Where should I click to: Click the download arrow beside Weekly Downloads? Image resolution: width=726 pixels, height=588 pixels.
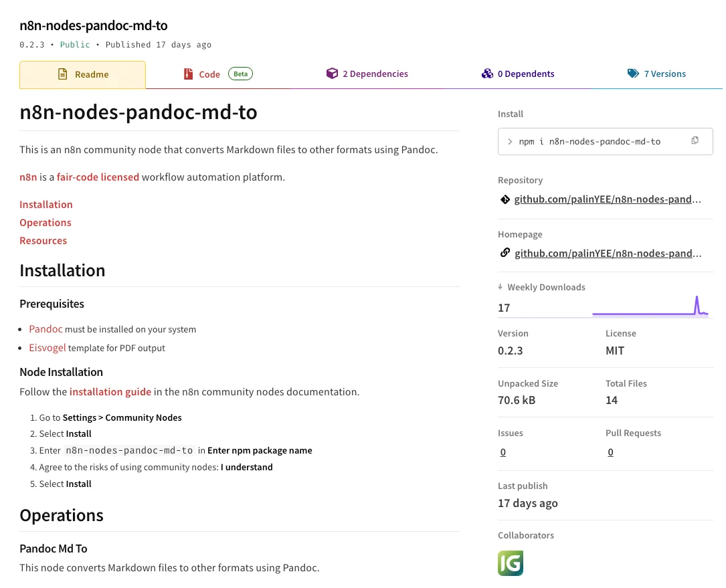500,286
